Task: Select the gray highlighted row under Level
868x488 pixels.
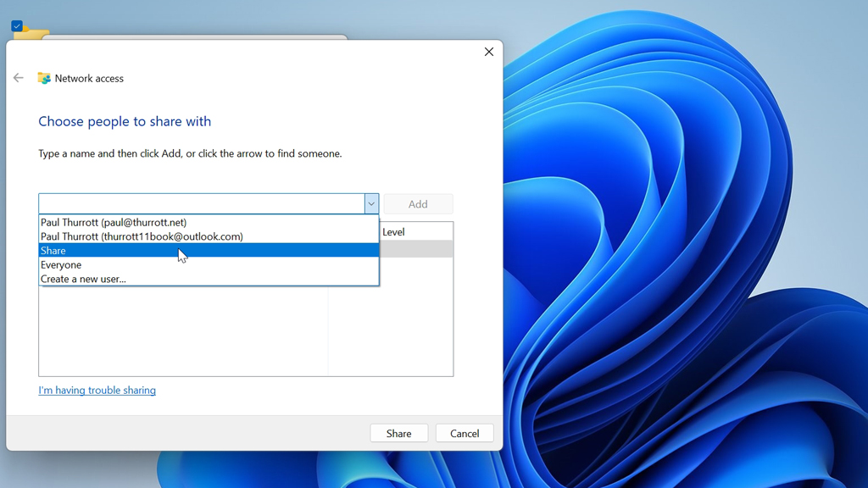Action: click(x=415, y=249)
